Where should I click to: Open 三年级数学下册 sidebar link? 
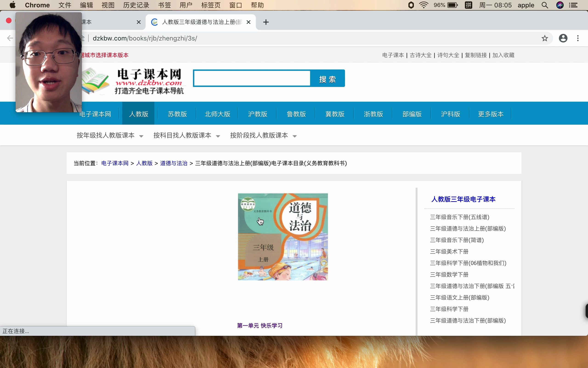click(449, 275)
